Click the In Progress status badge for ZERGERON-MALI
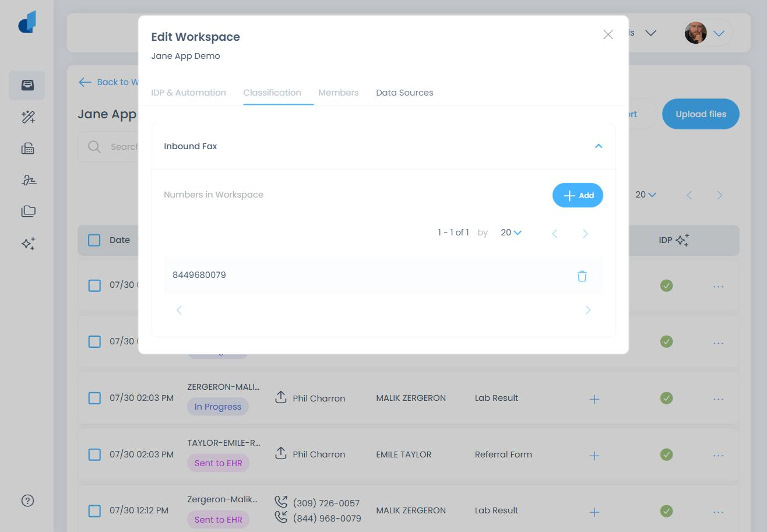The height and width of the screenshot is (532, 767). click(218, 407)
